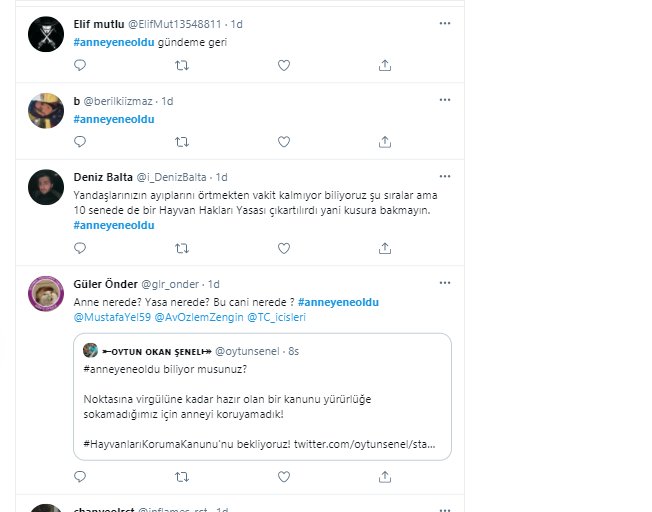Share Güler Önder's tweet
652x512 pixels.
[385, 476]
